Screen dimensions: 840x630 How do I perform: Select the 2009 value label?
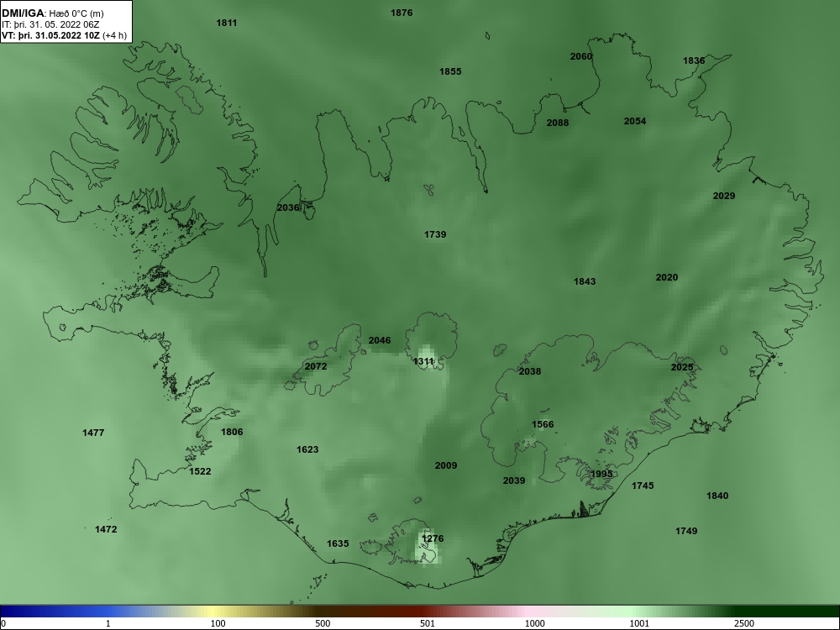pyautogui.click(x=446, y=465)
